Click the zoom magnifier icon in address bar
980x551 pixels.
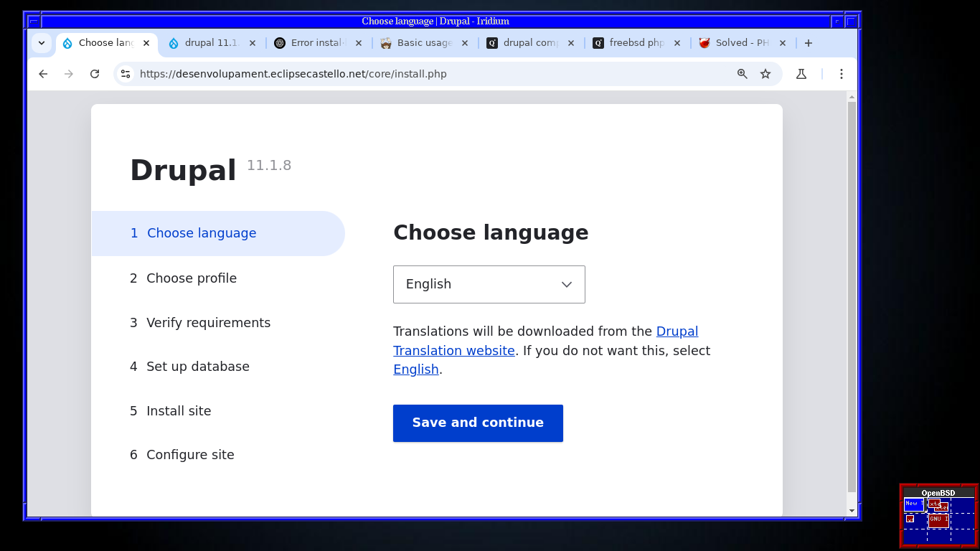pos(743,74)
